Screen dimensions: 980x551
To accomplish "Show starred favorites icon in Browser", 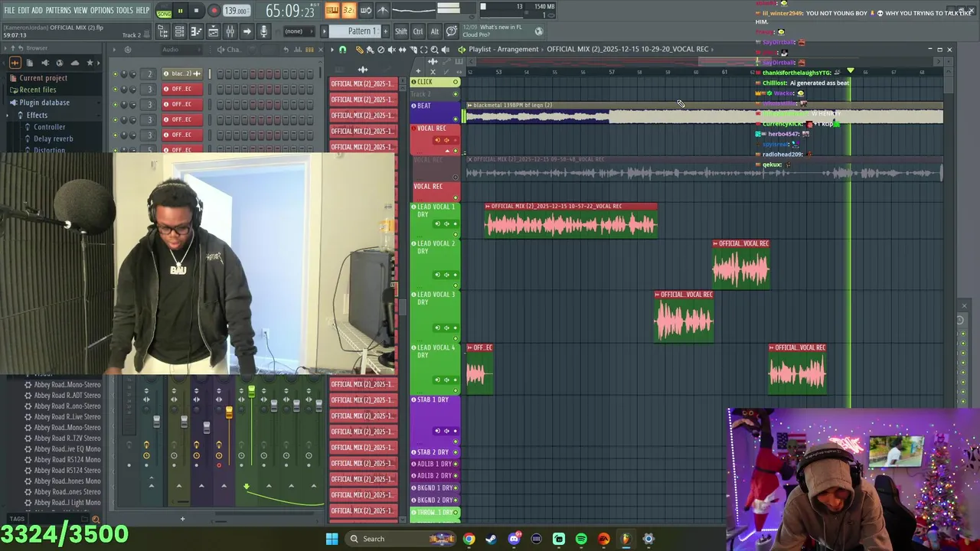I will (x=90, y=63).
